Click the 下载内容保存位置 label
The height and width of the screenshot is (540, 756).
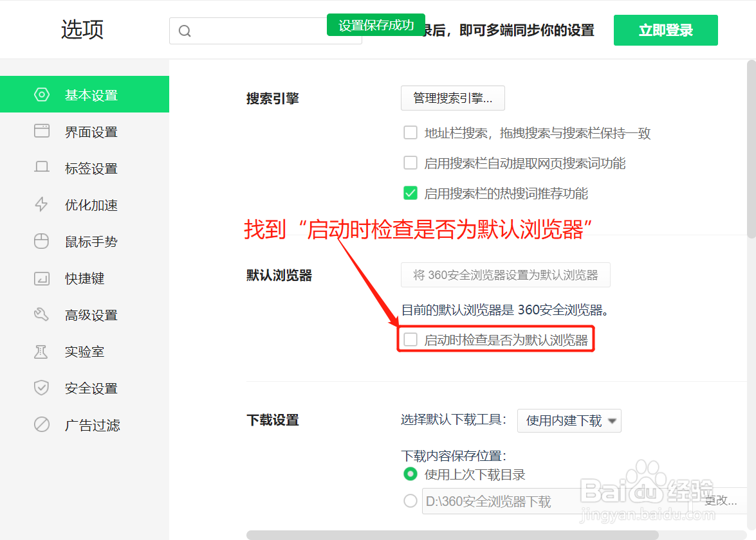click(453, 456)
